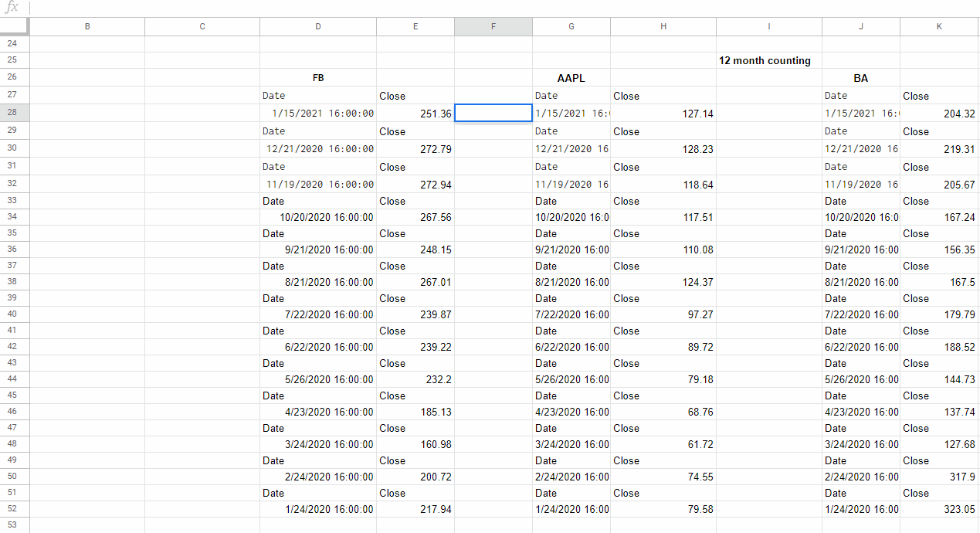The width and height of the screenshot is (980, 533).
Task: Select BA close value 167.5
Action: pos(939,283)
